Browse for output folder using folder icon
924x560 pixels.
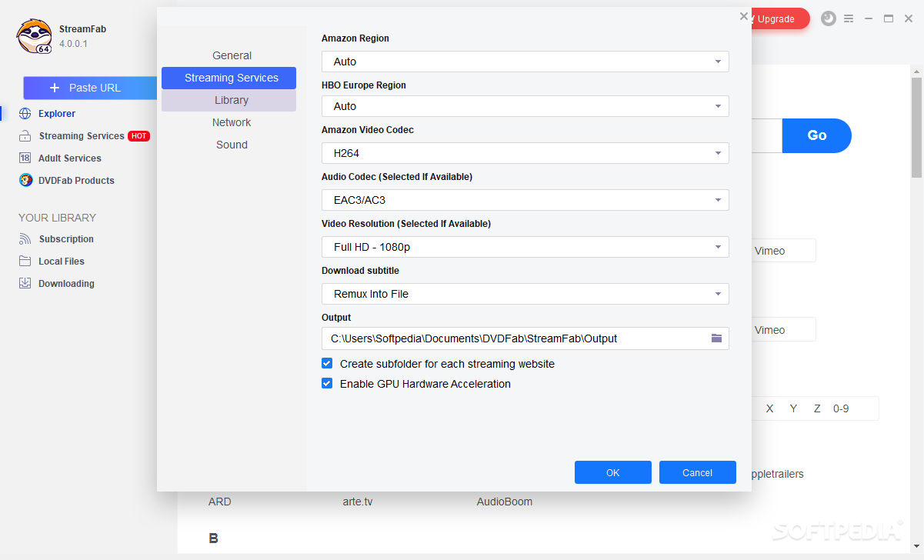pyautogui.click(x=716, y=338)
